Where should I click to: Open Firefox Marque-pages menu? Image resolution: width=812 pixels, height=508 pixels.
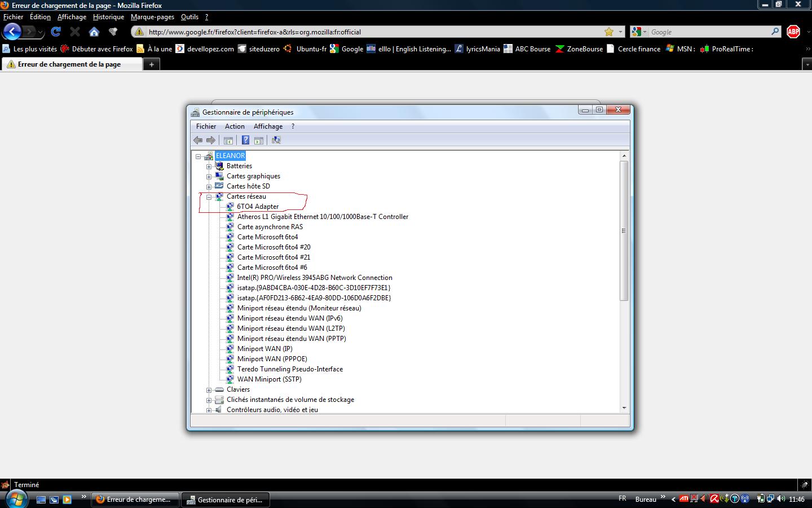[152, 17]
